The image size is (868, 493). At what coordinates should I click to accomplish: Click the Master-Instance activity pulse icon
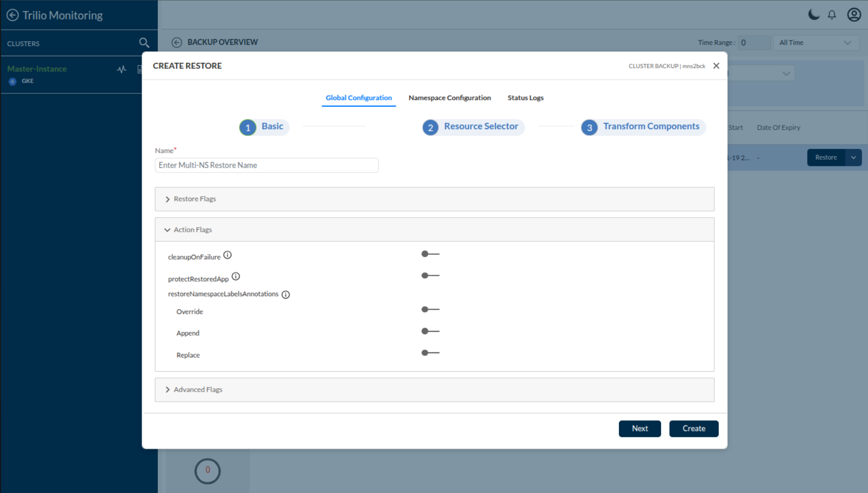122,69
